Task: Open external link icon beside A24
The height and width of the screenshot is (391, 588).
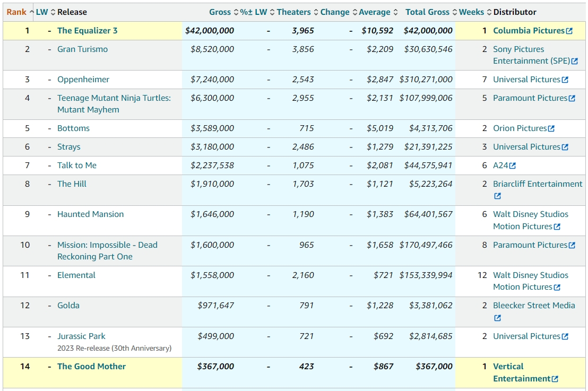Action: [513, 166]
